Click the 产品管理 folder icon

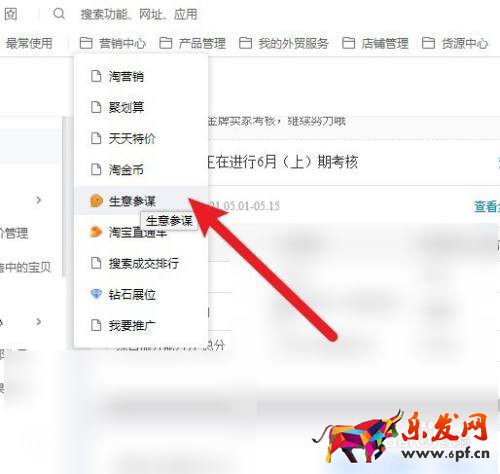coord(166,43)
